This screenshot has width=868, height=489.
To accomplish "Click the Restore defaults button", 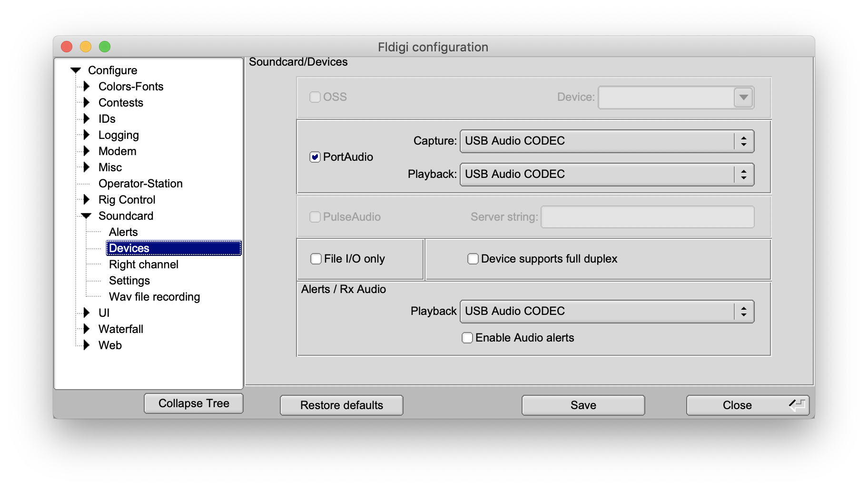I will click(x=341, y=405).
